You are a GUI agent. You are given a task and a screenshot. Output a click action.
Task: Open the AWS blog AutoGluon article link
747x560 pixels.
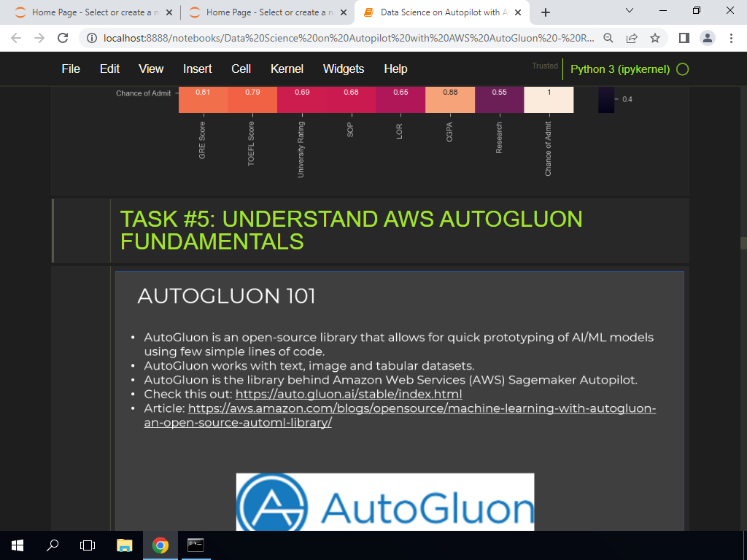(400, 415)
